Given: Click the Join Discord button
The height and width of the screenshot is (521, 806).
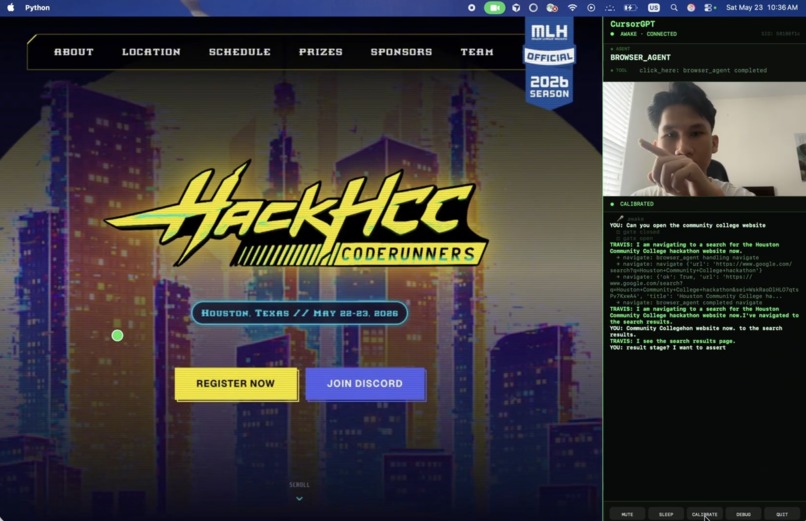Looking at the screenshot, I should click(x=365, y=384).
